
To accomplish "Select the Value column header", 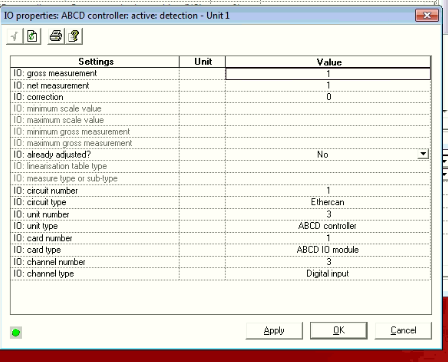I will [x=328, y=62].
